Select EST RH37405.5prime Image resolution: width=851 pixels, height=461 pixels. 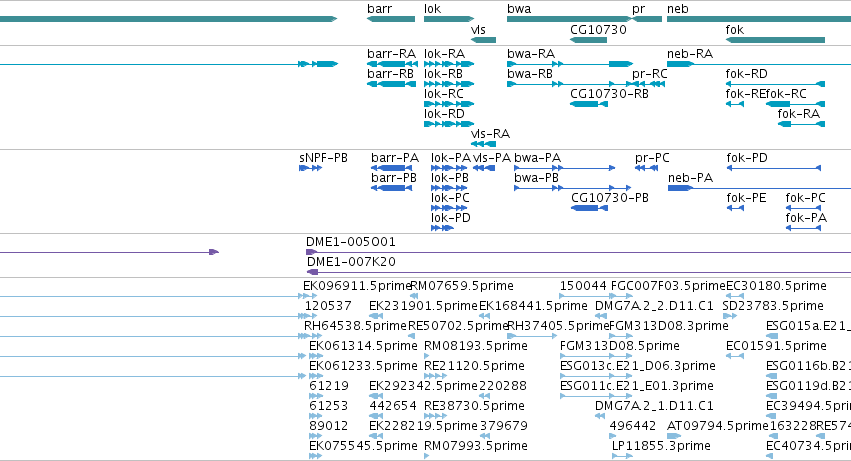(x=558, y=326)
